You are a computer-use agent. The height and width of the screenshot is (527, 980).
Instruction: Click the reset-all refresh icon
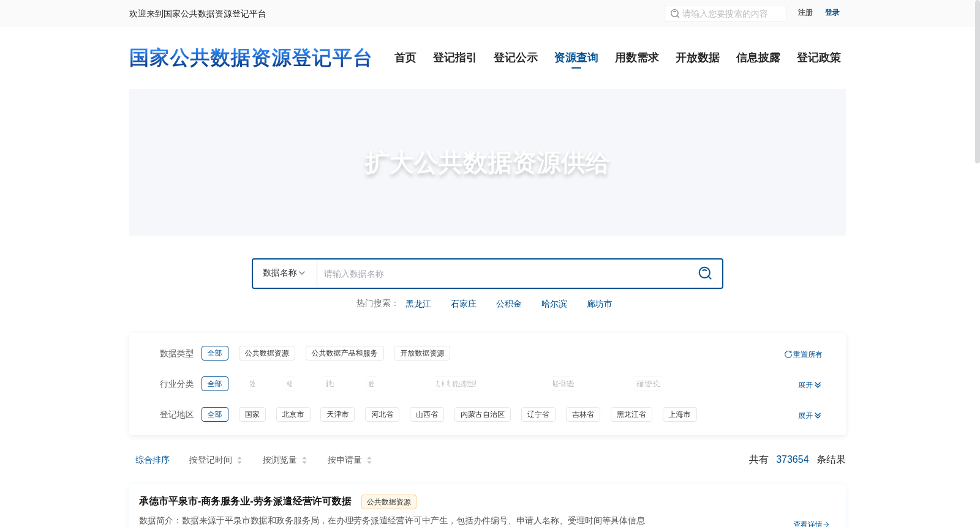pos(788,354)
